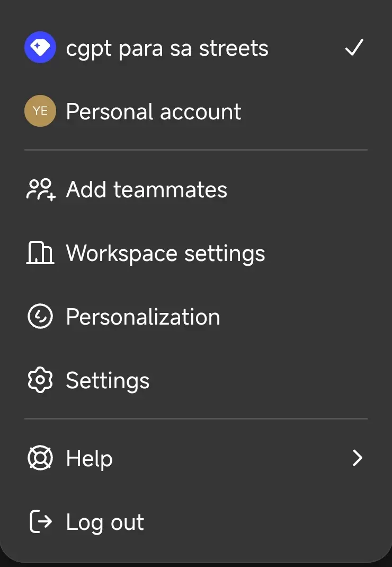Image resolution: width=392 pixels, height=567 pixels.
Task: Click the Add teammates people icon
Action: click(x=41, y=189)
